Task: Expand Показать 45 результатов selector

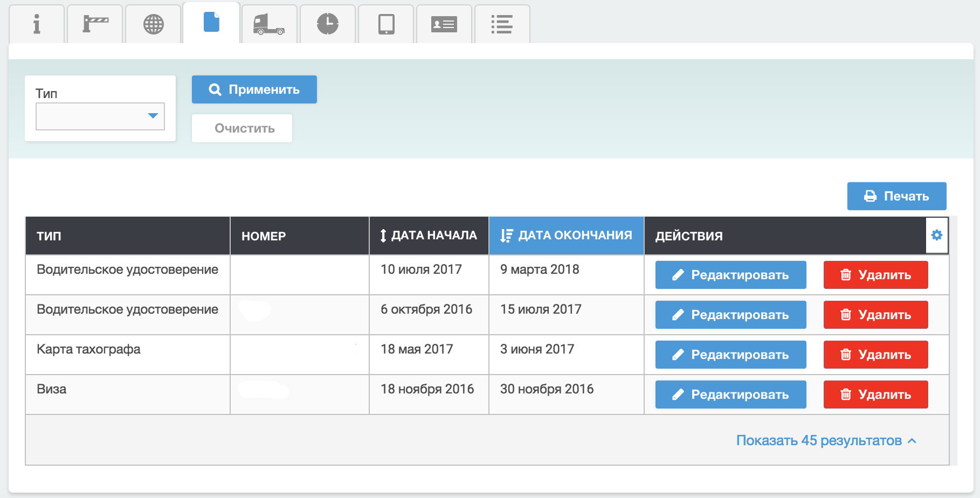Action: pyautogui.click(x=826, y=440)
